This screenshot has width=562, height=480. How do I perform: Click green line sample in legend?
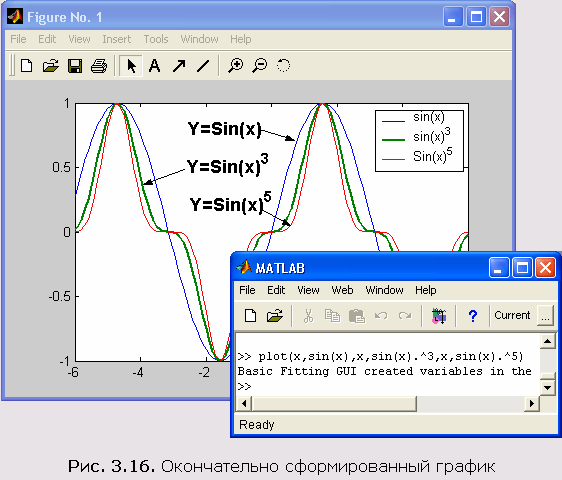[x=394, y=140]
